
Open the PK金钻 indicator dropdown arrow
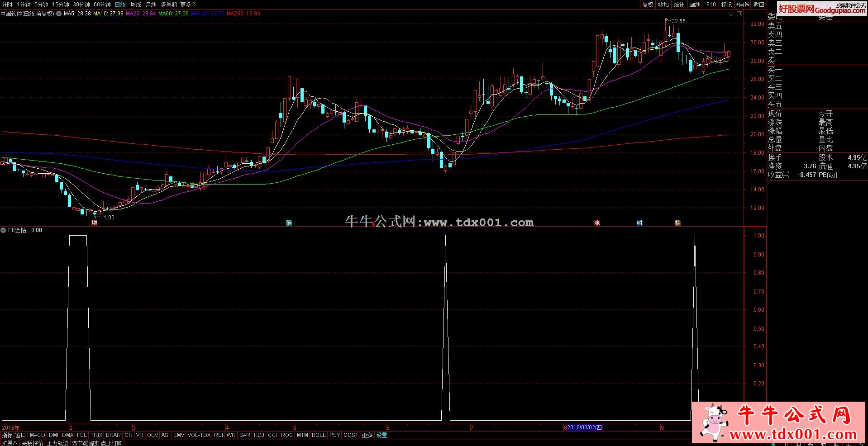pos(3,230)
